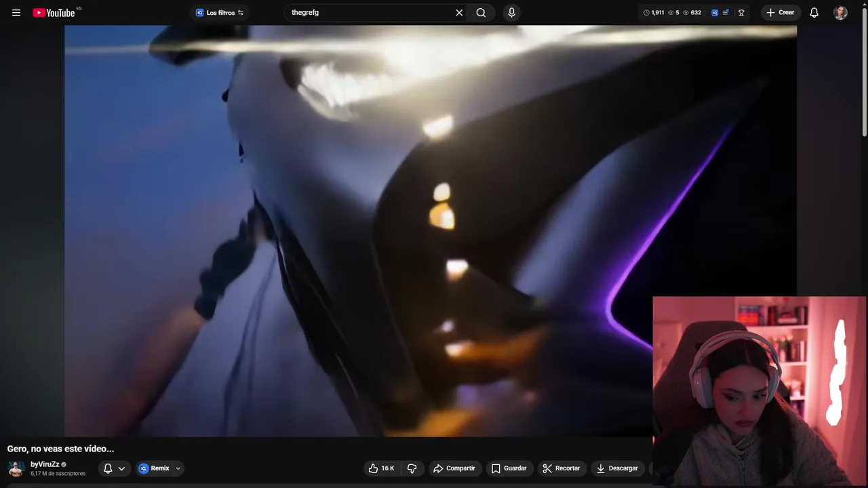
Task: Click the Remix button
Action: click(155, 468)
